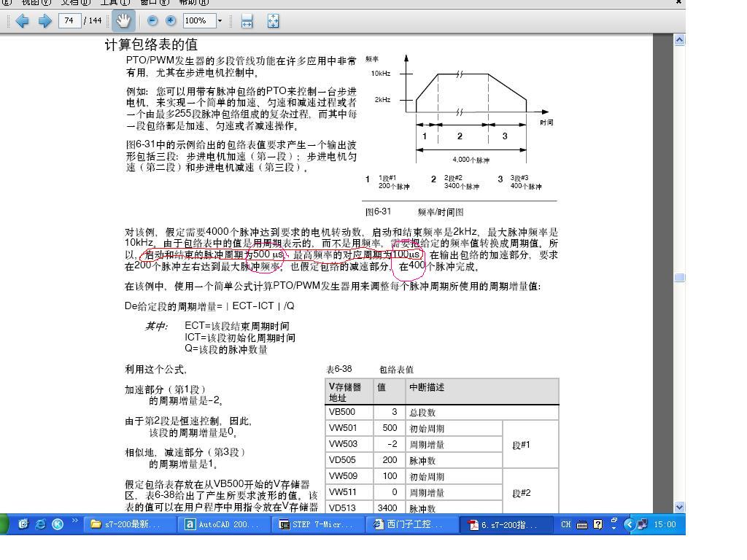Open the zoom percentage dropdown arrow
Screen dimensions: 747x560
click(220, 21)
